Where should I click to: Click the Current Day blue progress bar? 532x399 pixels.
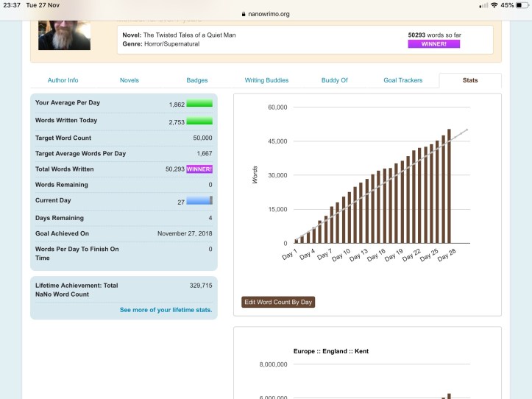coord(199,200)
